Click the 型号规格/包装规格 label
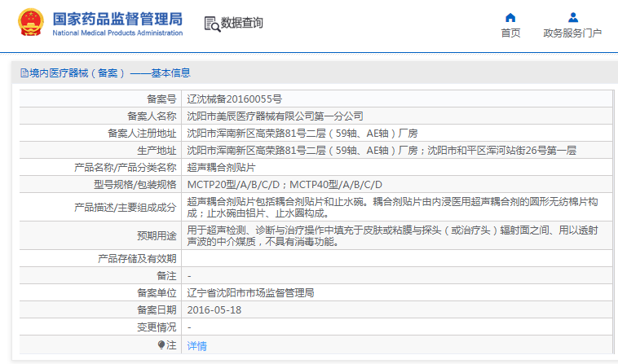The height and width of the screenshot is (364, 618). pos(135,185)
